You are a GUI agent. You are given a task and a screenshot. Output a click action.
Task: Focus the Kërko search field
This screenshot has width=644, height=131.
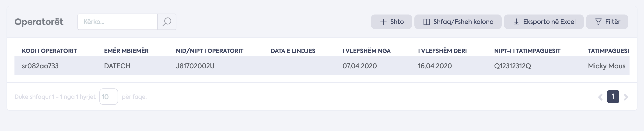[118, 22]
